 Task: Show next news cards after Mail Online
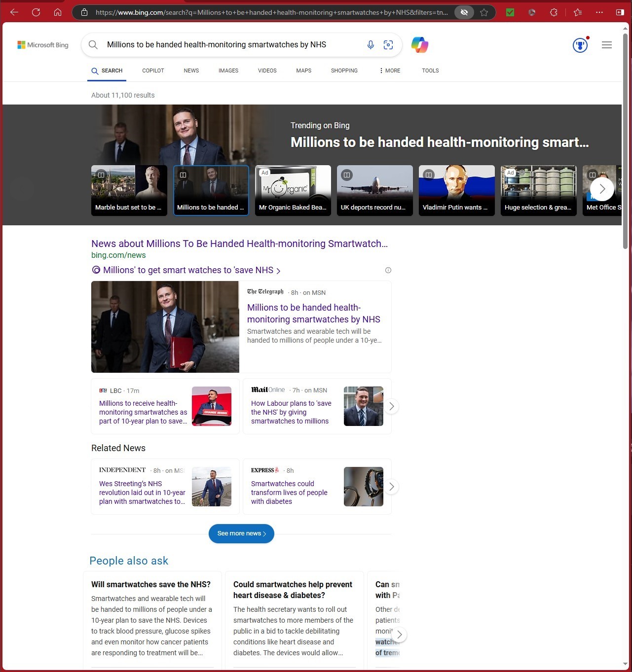(391, 406)
